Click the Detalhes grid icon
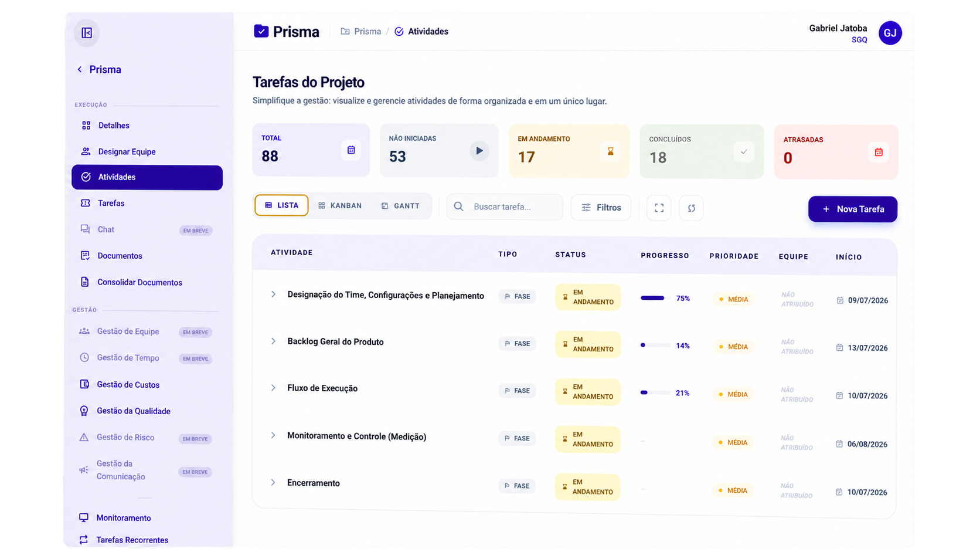The height and width of the screenshot is (552, 980). tap(86, 125)
